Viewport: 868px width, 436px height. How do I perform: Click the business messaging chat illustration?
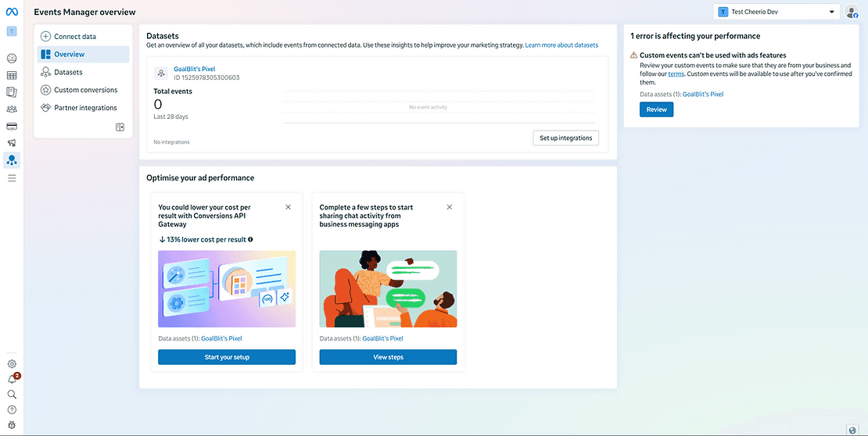click(x=388, y=289)
